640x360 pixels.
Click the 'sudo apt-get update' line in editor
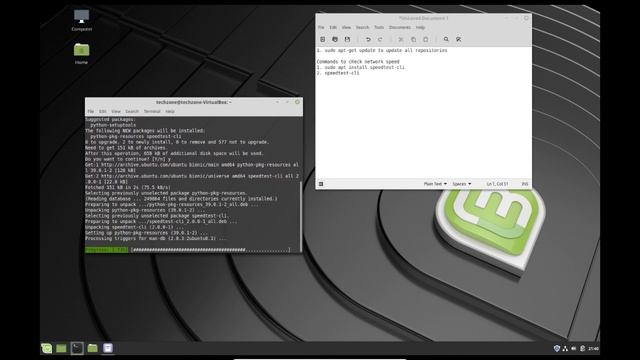382,51
